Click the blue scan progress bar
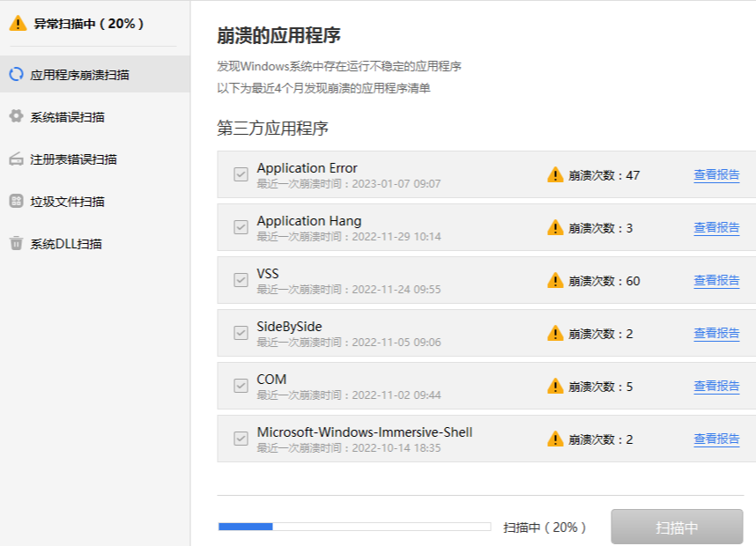Image resolution: width=756 pixels, height=546 pixels. 247,526
